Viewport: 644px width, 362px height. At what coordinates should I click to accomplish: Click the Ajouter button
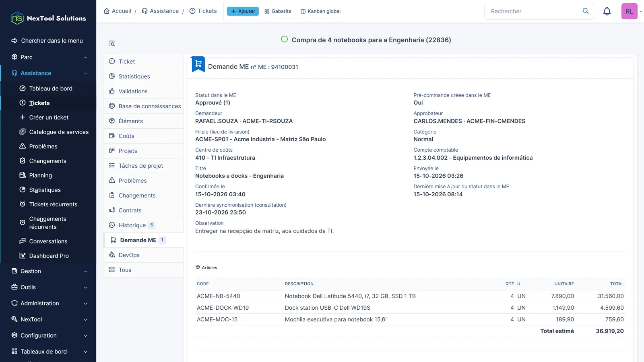pos(243,11)
